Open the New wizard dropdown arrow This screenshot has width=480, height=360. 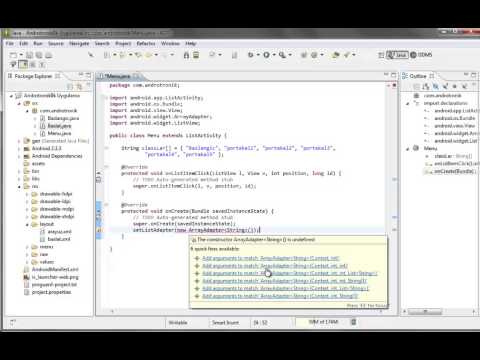pos(21,55)
